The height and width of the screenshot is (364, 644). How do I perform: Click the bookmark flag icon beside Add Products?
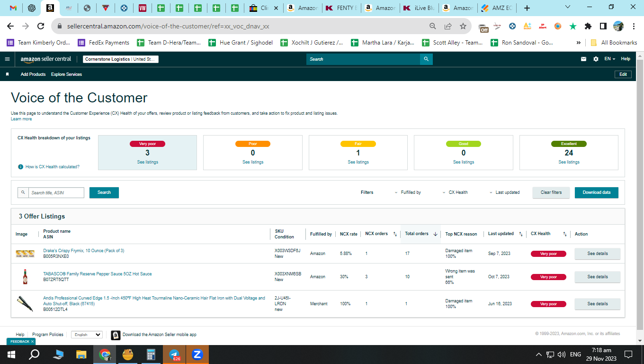(x=7, y=74)
